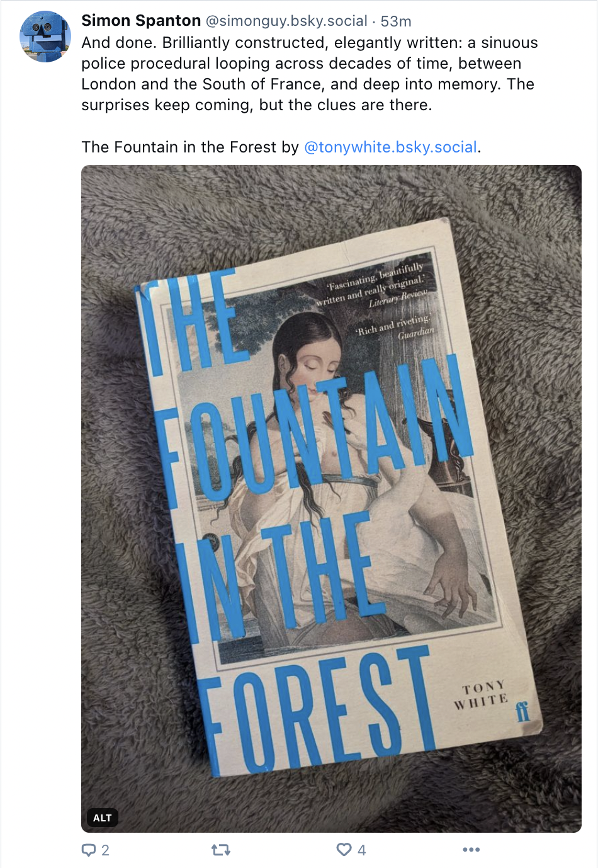The height and width of the screenshot is (868, 598).
Task: Open the thread via the post body text
Action: [310, 74]
